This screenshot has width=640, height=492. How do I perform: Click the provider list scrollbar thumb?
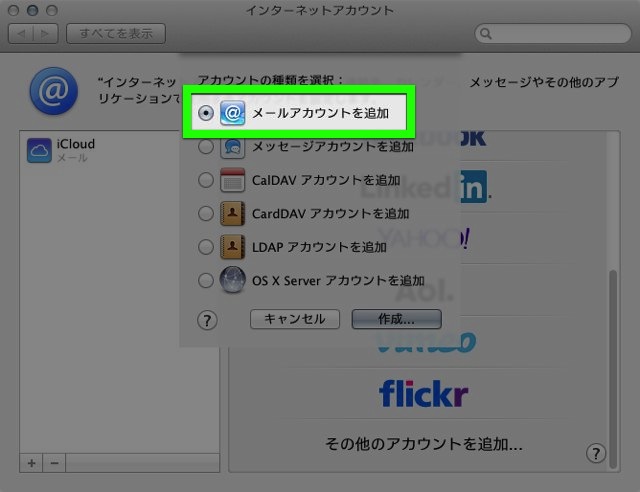[x=613, y=368]
